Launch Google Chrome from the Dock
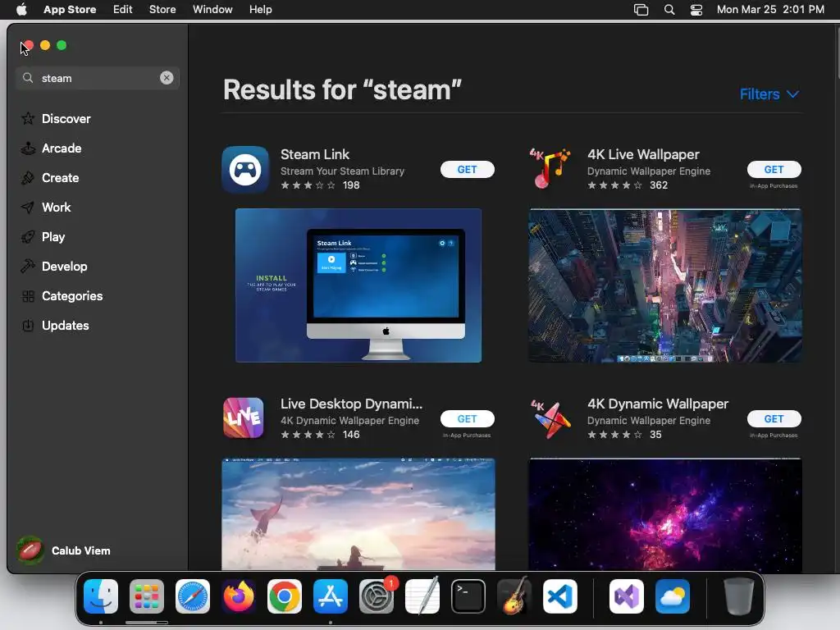This screenshot has height=630, width=840. [285, 596]
